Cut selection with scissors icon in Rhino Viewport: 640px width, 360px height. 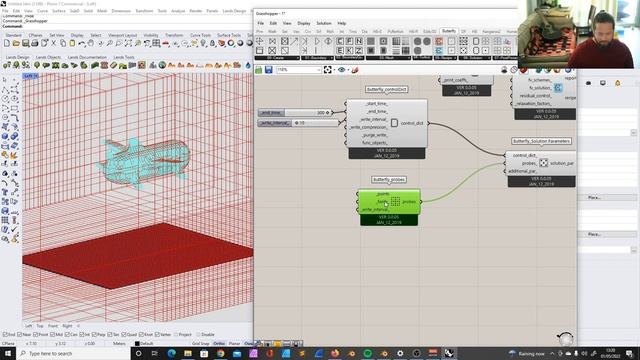pos(53,43)
